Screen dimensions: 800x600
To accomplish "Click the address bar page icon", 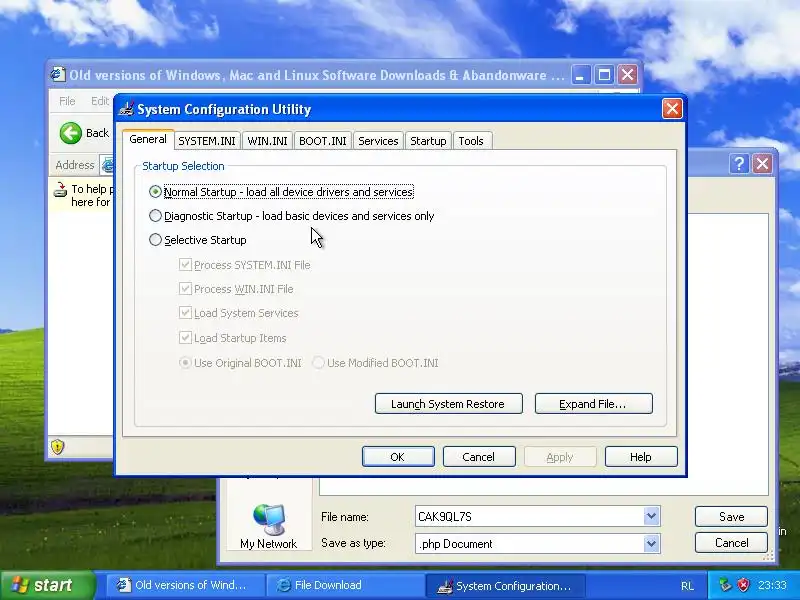I will [107, 165].
